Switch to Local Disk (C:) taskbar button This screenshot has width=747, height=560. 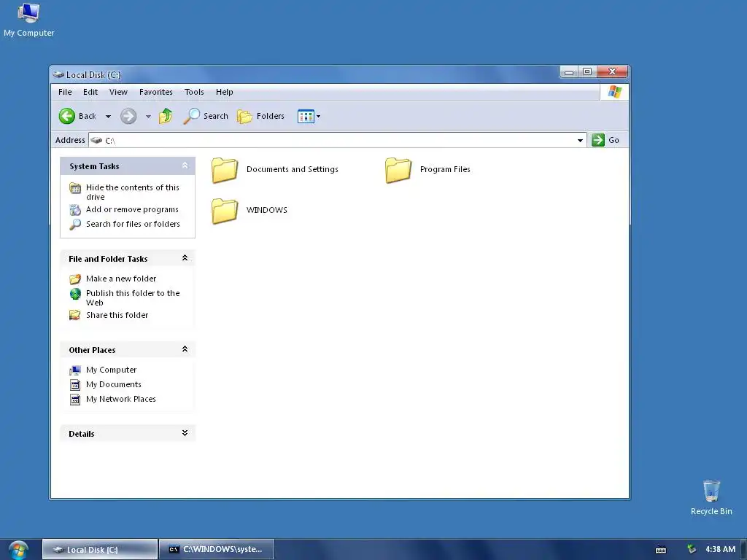pyautogui.click(x=100, y=550)
